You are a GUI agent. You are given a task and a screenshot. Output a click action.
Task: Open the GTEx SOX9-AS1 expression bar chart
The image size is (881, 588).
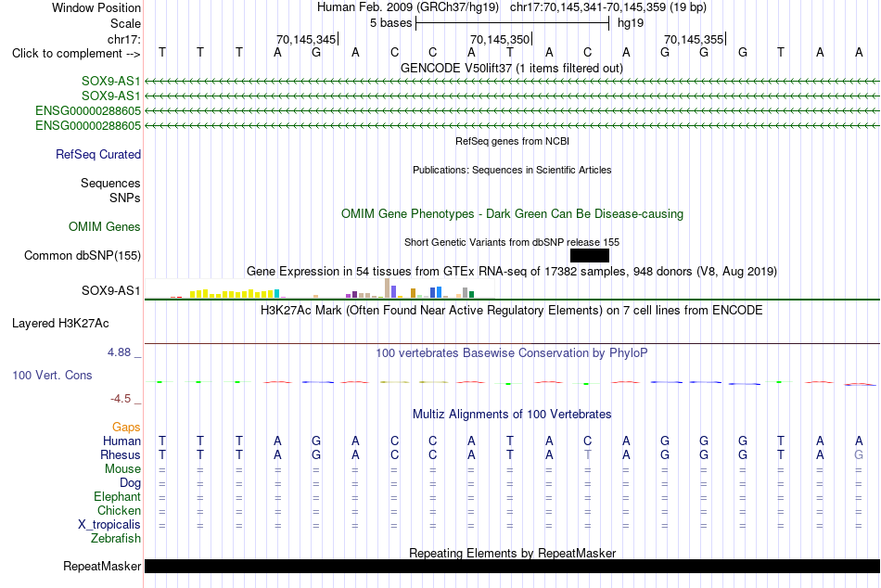319,288
